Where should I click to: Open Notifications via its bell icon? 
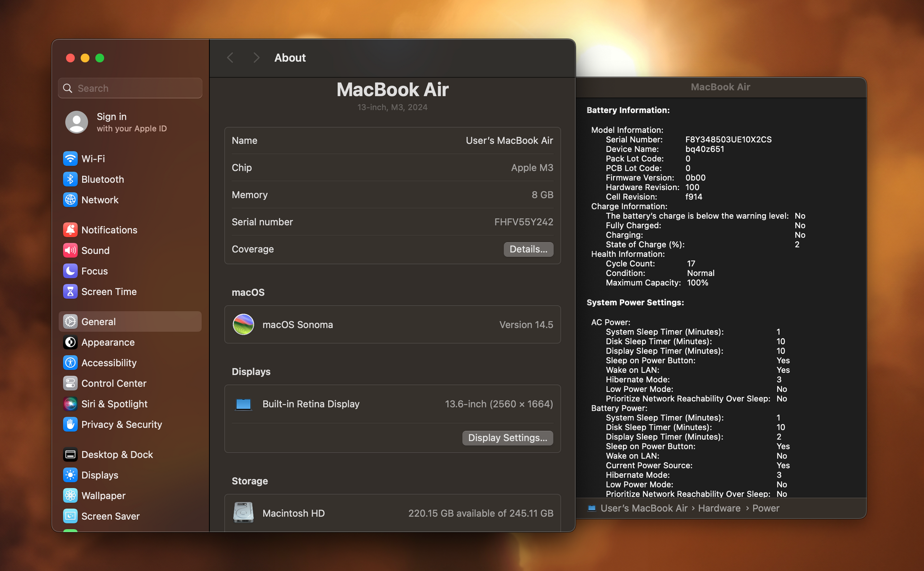(x=70, y=230)
